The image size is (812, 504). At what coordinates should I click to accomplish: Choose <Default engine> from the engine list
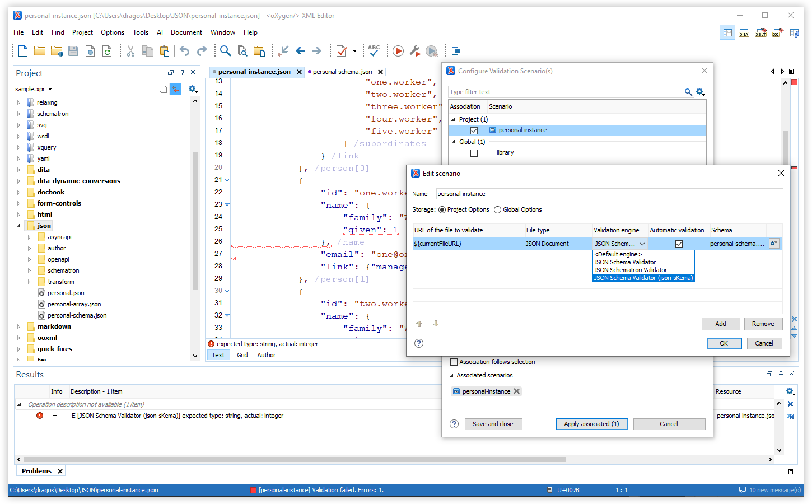pos(643,254)
